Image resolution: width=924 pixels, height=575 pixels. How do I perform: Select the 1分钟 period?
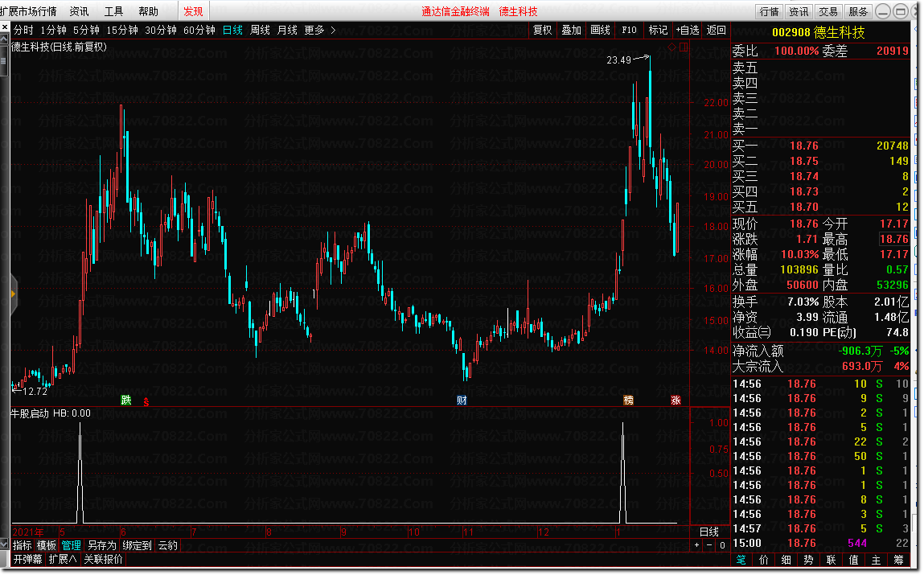pyautogui.click(x=53, y=30)
